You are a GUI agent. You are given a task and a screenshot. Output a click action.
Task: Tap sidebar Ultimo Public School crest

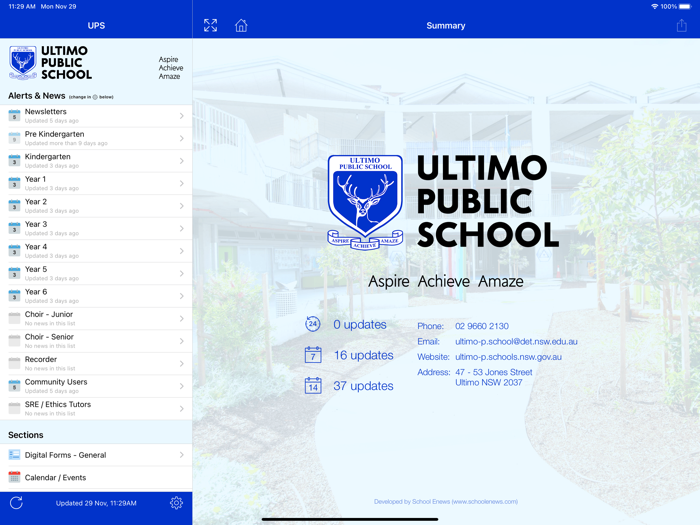click(23, 63)
